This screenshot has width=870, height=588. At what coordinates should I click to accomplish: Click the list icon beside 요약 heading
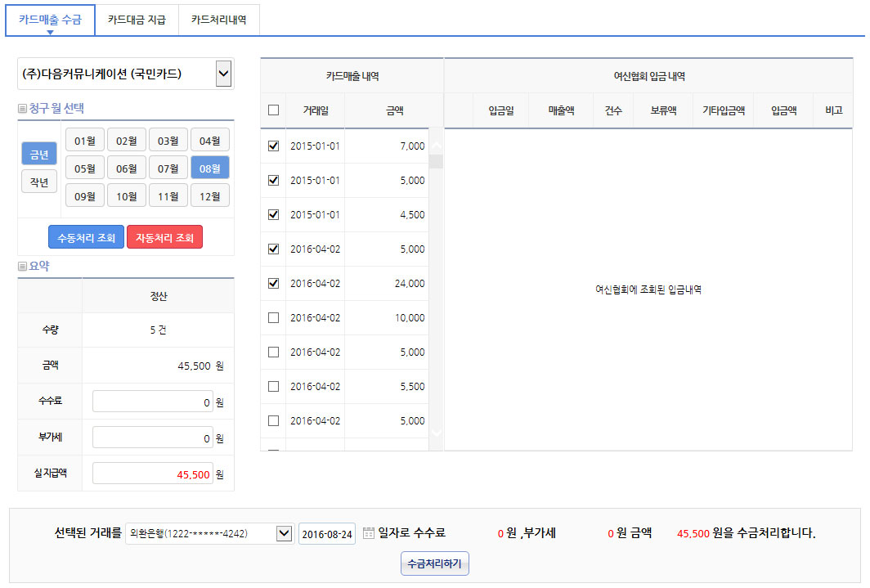point(22,267)
